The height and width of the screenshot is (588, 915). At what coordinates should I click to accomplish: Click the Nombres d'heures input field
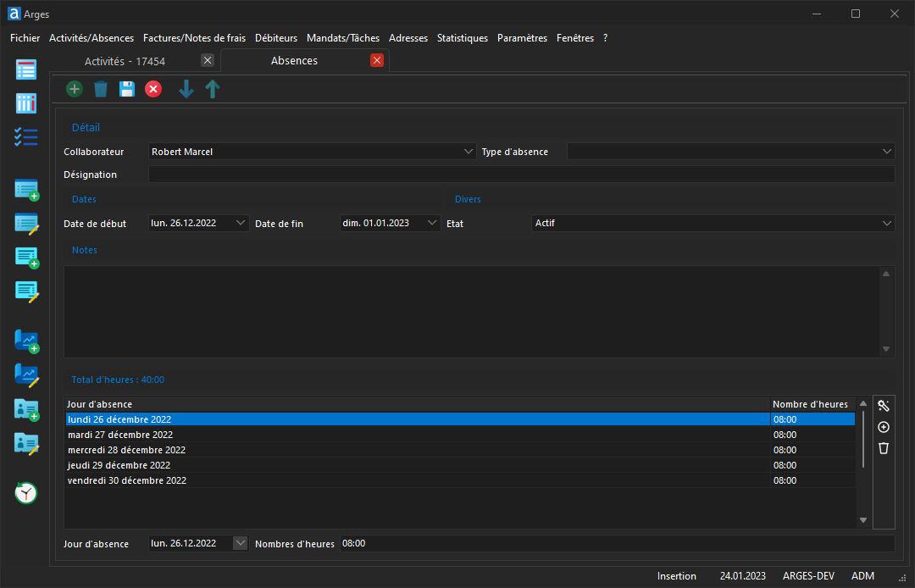point(617,543)
